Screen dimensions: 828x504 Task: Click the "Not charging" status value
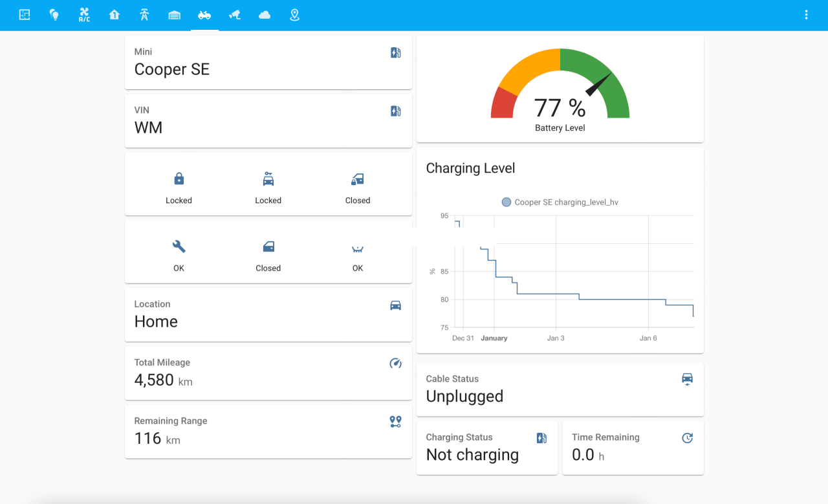pos(472,455)
